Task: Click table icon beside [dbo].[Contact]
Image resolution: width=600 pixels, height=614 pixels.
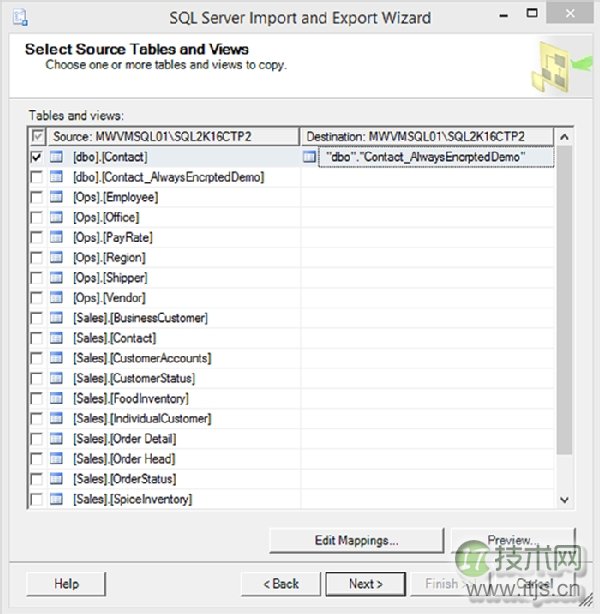Action: pyautogui.click(x=56, y=157)
